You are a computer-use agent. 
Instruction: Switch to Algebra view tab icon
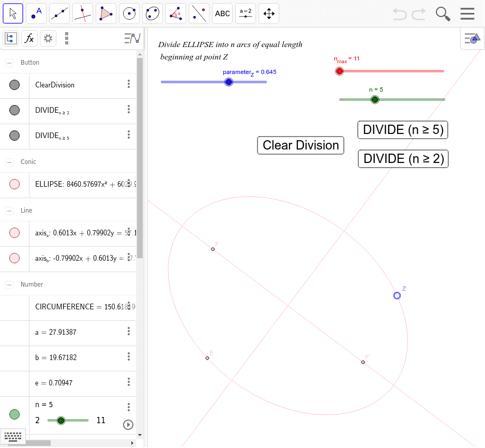[11, 38]
